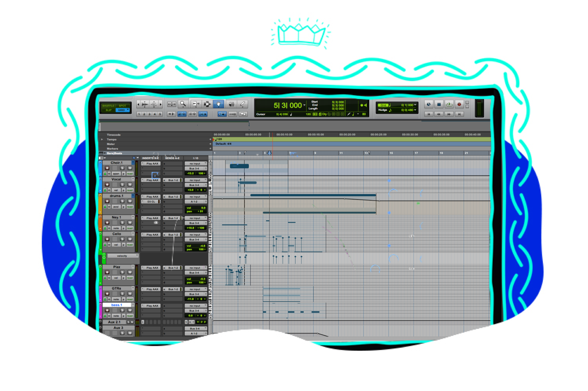Select the Scrubber tool
This screenshot has width=588, height=391.
[x=230, y=104]
